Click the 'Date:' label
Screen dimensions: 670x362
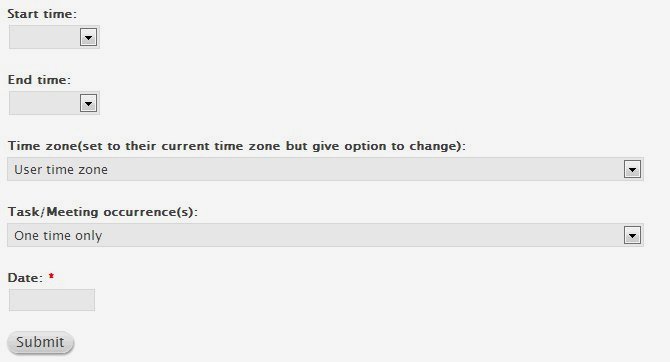coord(25,278)
